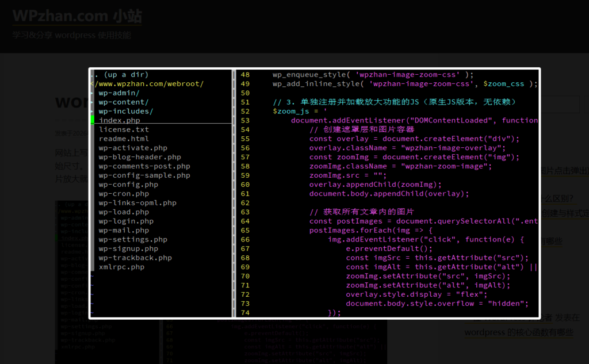Viewport: 589px width, 364px height.
Task: Select license.txt file entry
Action: pyautogui.click(x=124, y=130)
